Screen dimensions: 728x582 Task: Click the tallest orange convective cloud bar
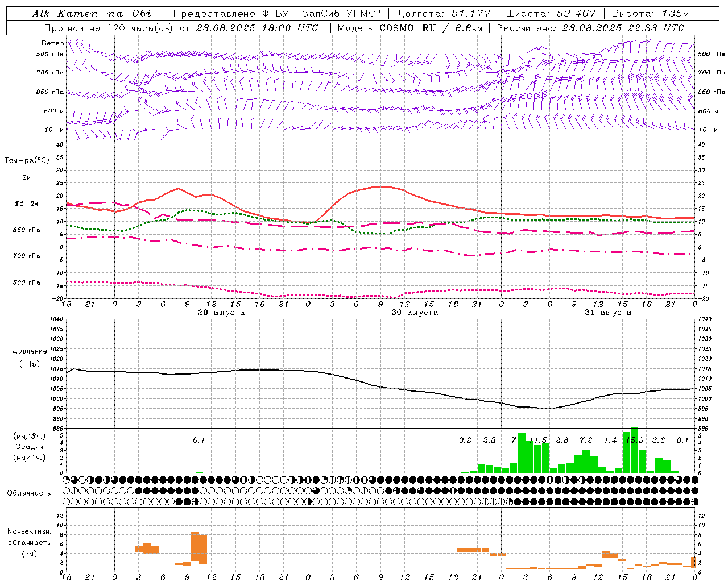click(x=195, y=546)
